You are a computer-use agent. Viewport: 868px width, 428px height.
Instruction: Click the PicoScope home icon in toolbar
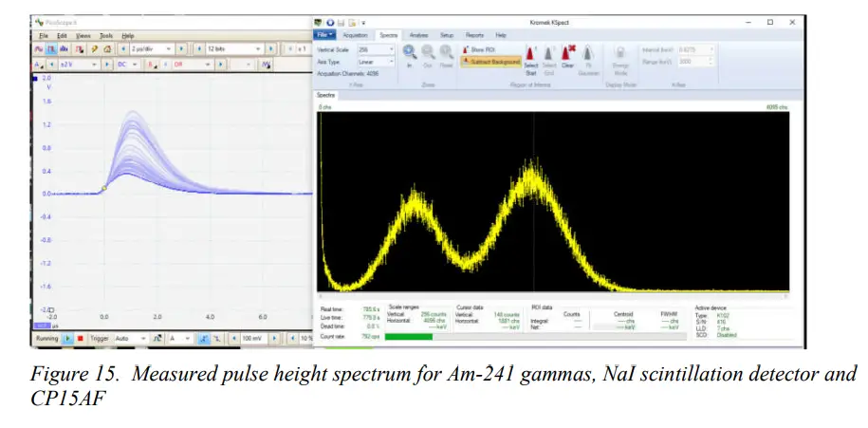tap(107, 49)
